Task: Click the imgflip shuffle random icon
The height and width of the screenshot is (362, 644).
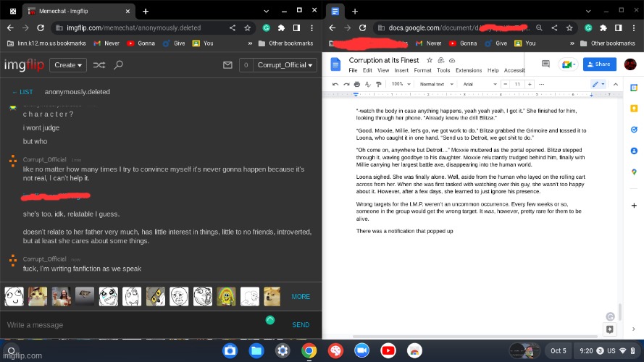Action: pyautogui.click(x=99, y=65)
